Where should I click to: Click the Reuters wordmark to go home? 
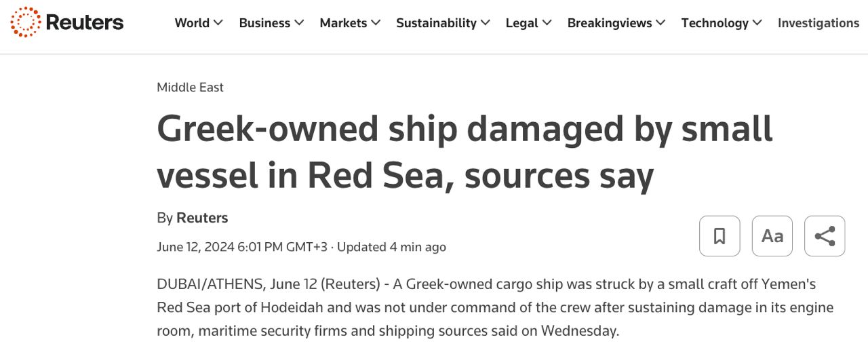point(85,23)
